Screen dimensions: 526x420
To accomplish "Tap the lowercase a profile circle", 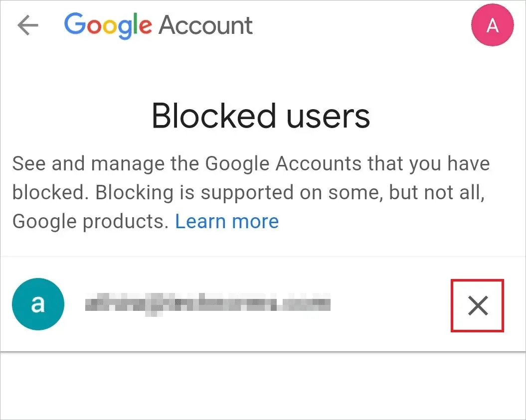I will [x=38, y=304].
